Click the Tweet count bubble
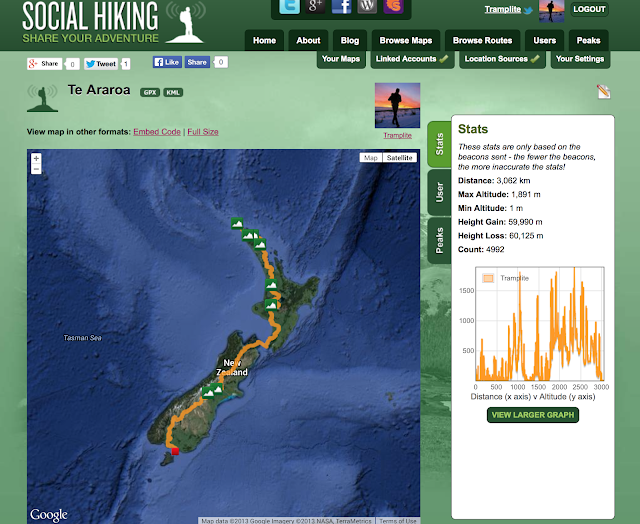The height and width of the screenshot is (524, 640). coord(126,64)
